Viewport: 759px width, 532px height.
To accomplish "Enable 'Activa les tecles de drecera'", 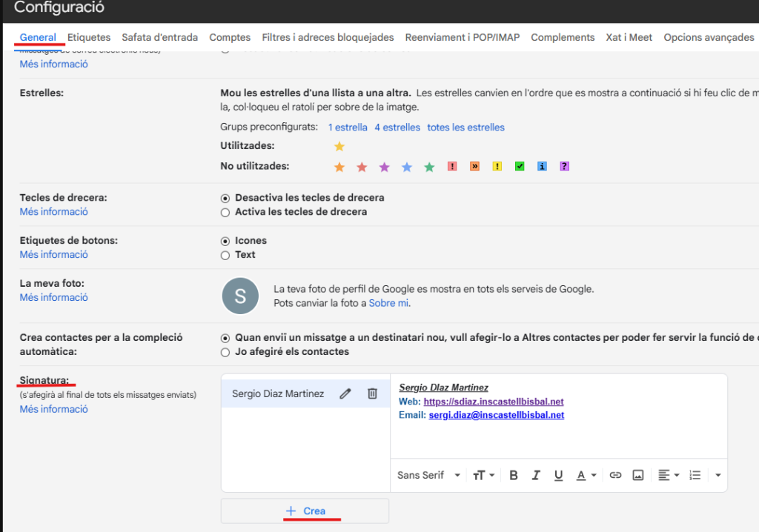I will point(225,212).
